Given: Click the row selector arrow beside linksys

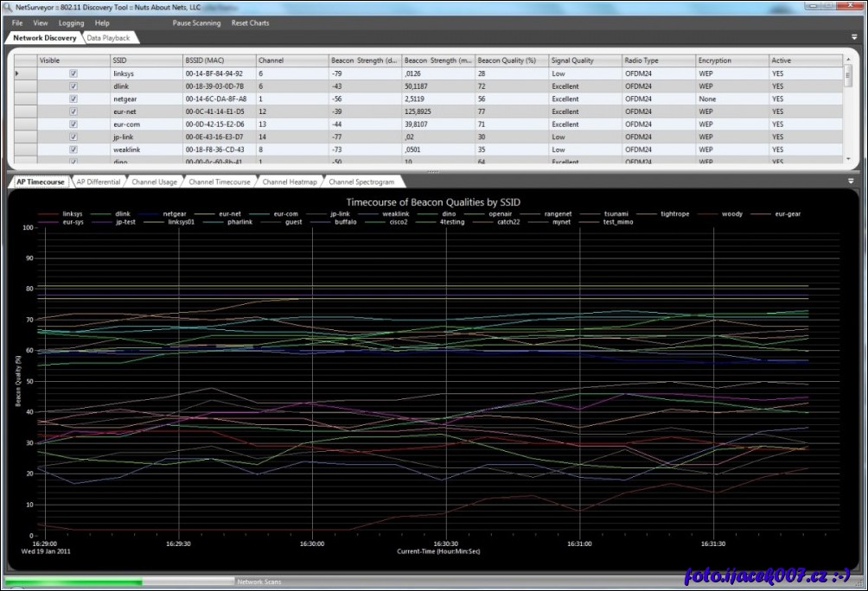Looking at the screenshot, I should (18, 73).
